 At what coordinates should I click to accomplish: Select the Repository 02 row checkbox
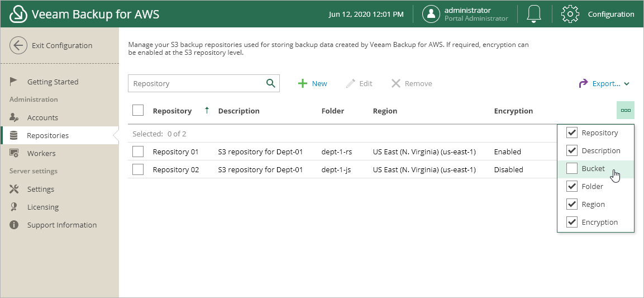click(x=138, y=169)
